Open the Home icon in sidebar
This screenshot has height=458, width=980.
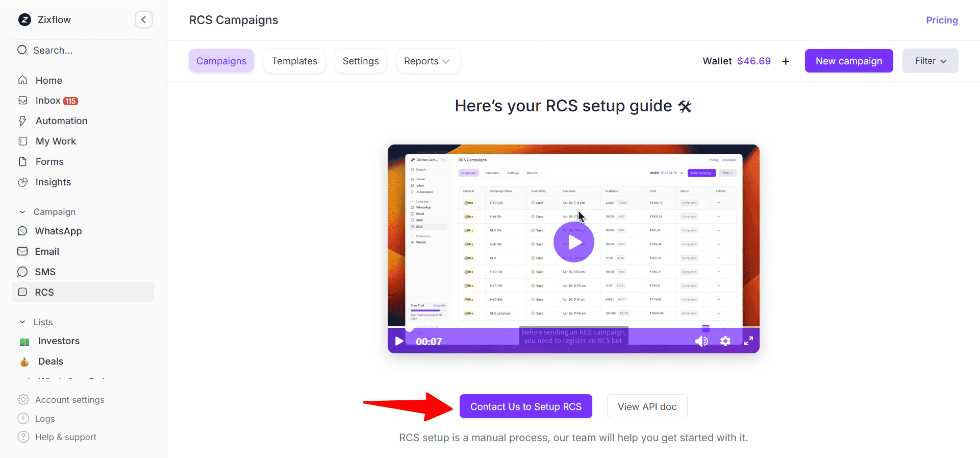coord(22,80)
